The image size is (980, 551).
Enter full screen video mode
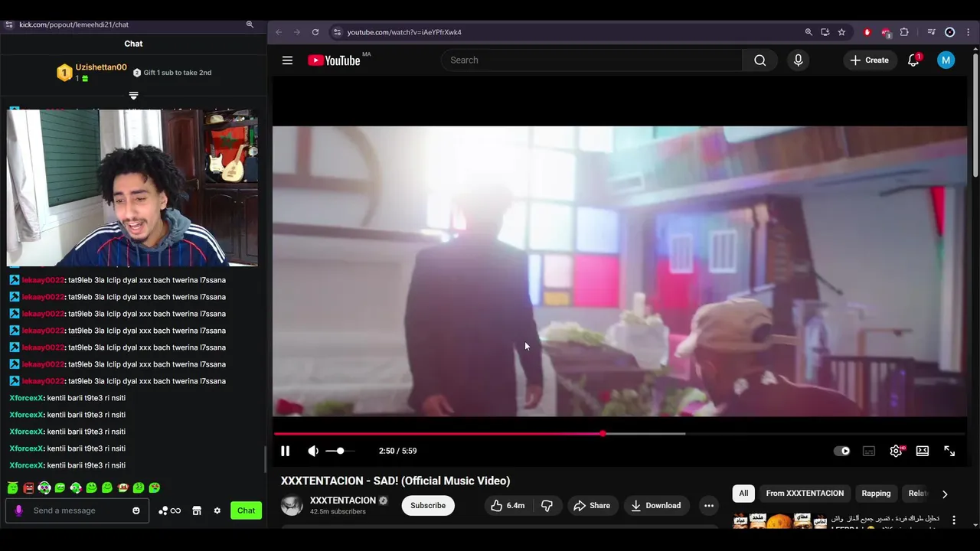(949, 451)
